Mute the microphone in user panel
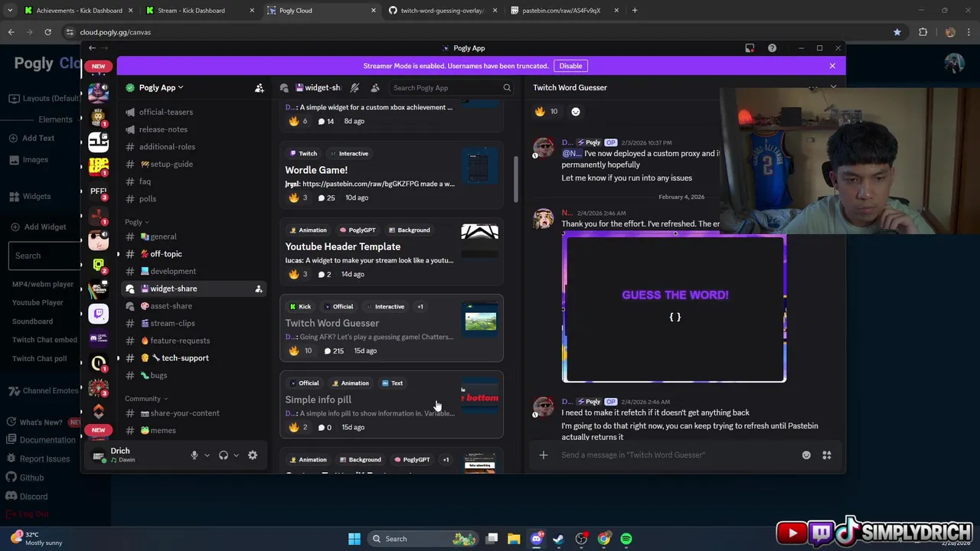 (194, 455)
